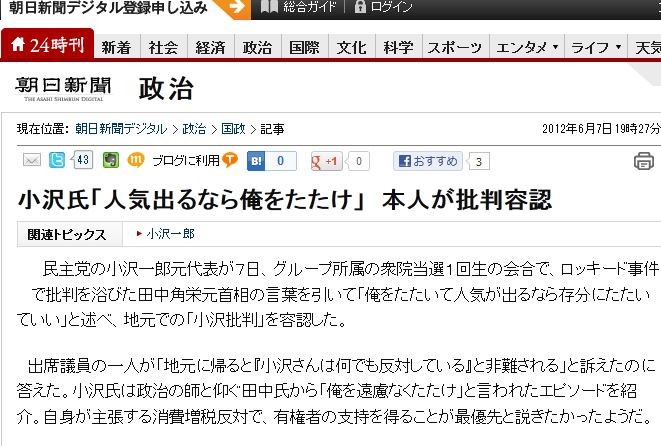Share article via Twitter icon
The height and width of the screenshot is (446, 661).
coord(57,160)
